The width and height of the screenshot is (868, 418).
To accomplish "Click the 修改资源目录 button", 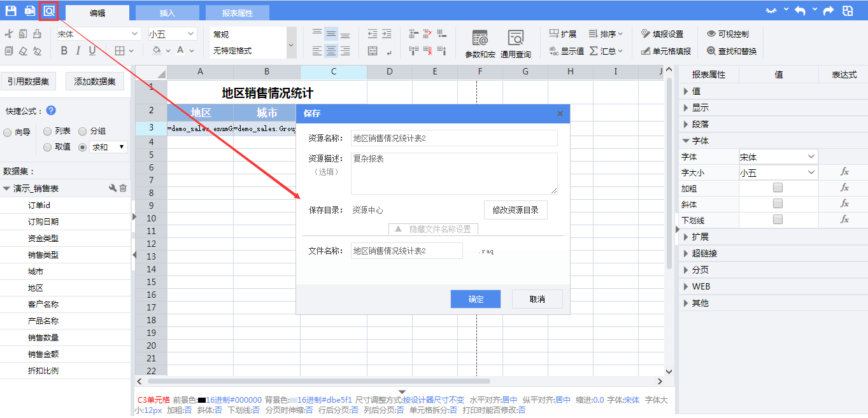I will 515,210.
